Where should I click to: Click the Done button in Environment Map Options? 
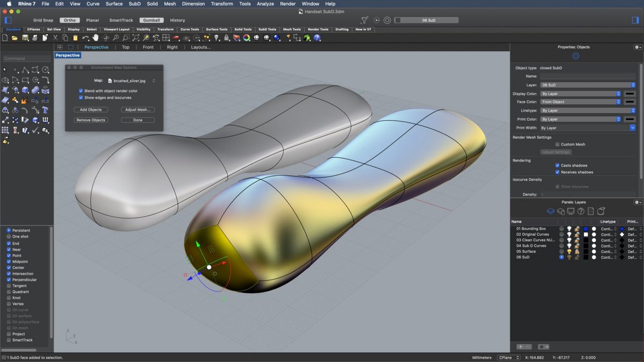pyautogui.click(x=137, y=120)
